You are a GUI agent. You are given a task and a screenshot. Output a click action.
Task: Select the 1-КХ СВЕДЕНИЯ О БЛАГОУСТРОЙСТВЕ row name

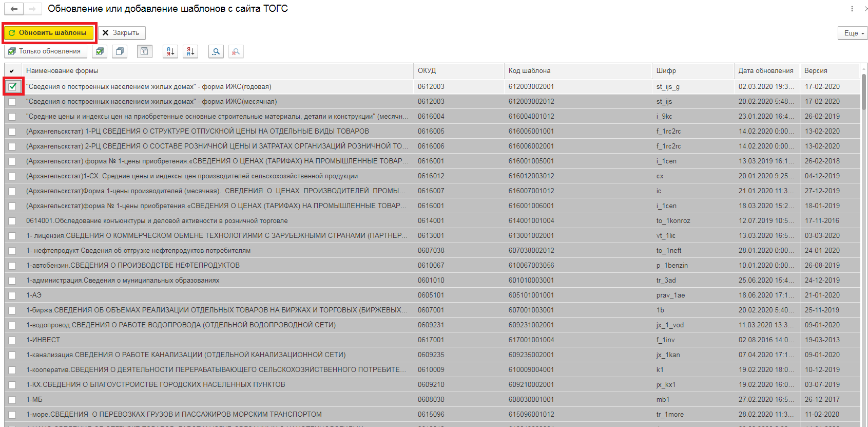pyautogui.click(x=156, y=385)
